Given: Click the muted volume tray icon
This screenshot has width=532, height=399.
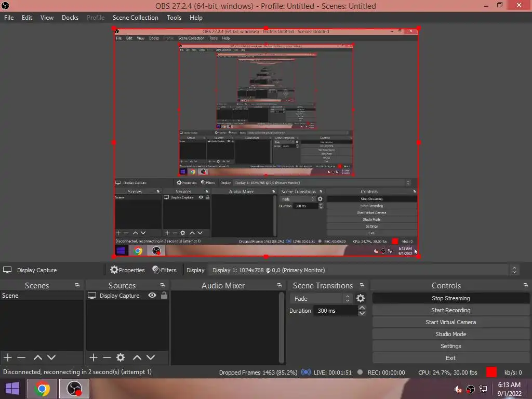Looking at the screenshot, I should click(458, 389).
